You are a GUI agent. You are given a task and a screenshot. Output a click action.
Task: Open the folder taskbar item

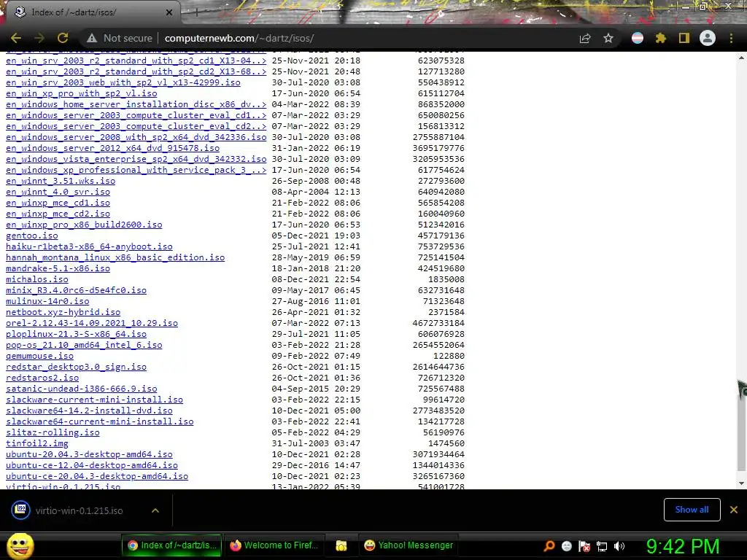pos(341,545)
